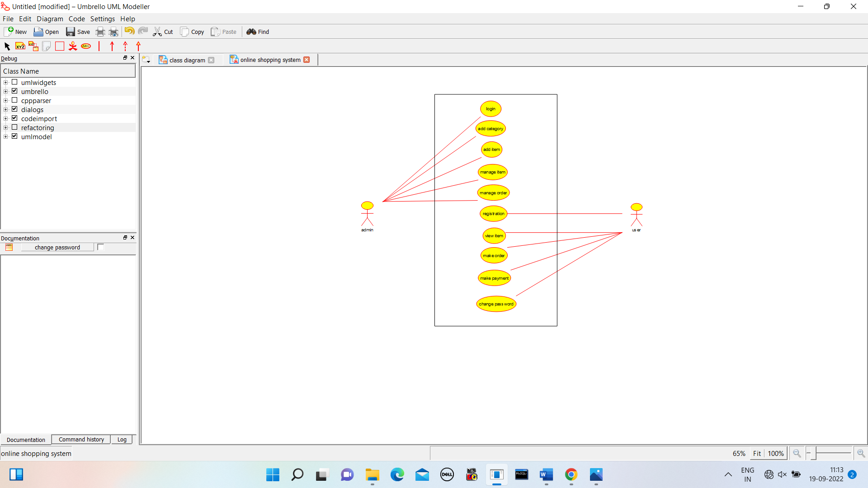Select the Label (XYZ) tool
868x488 pixels.
(20, 46)
